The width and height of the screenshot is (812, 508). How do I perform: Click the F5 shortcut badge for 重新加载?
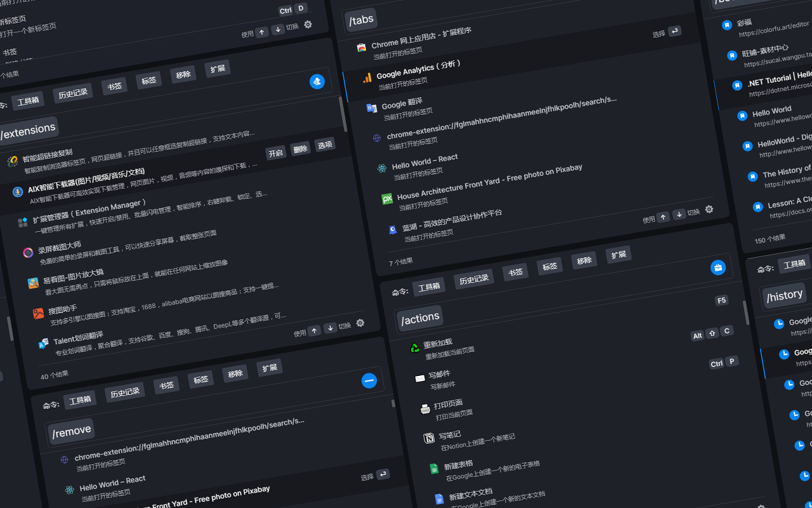(x=721, y=300)
